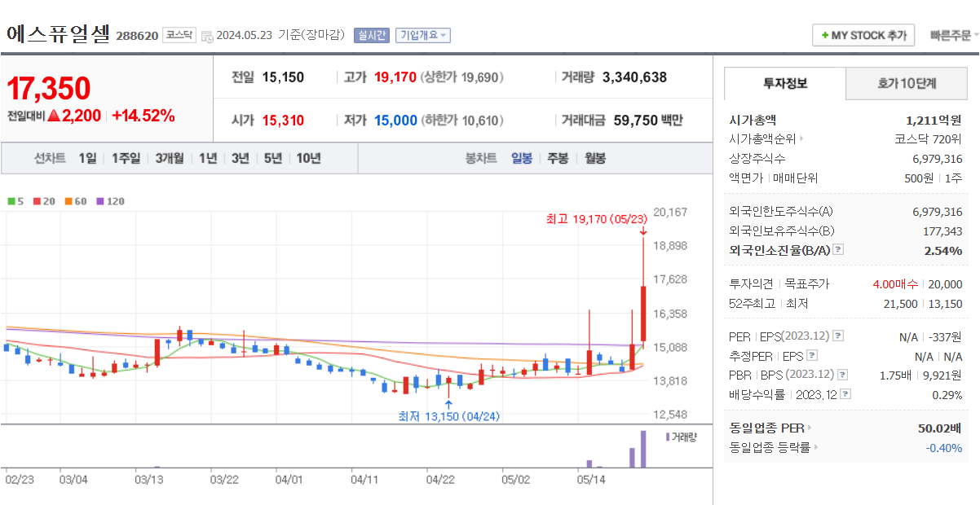The height and width of the screenshot is (505, 980).
Task: Click the 배당수익률 value 0.29%
Action: tap(947, 394)
